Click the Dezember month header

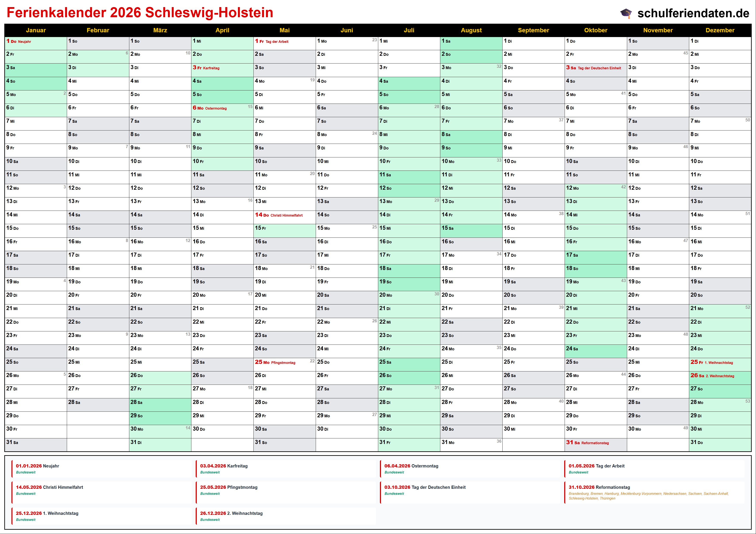coord(720,30)
